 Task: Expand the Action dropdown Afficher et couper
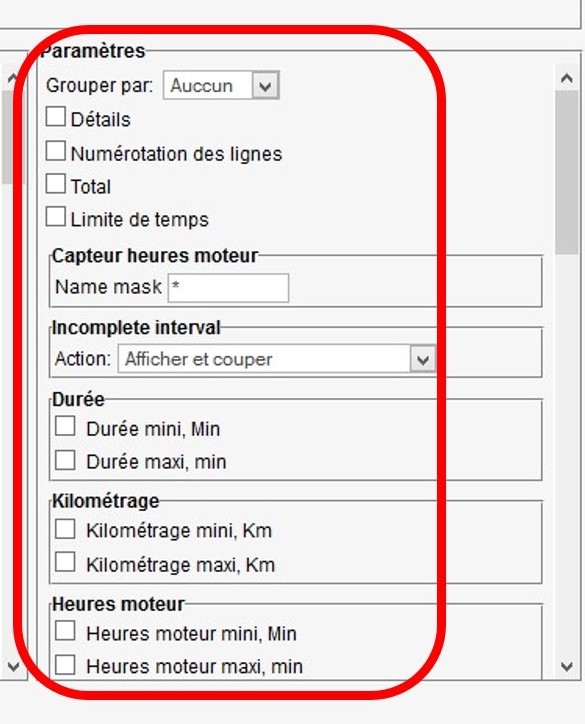277,359
